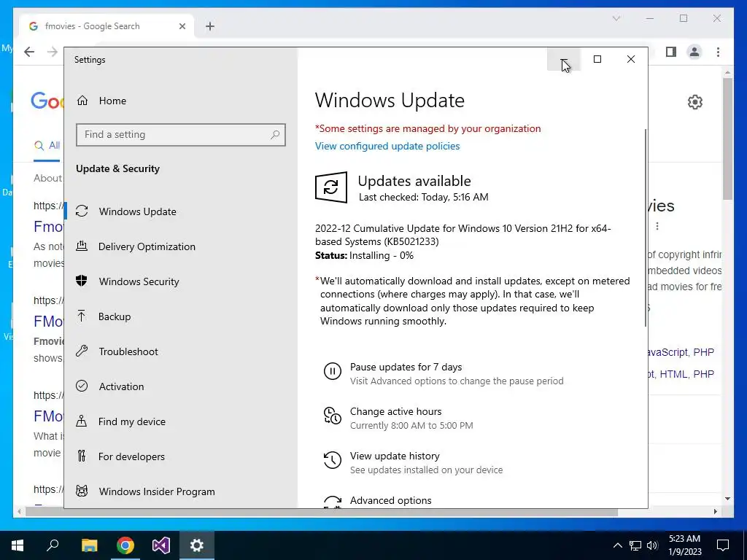Open Windows Security section
This screenshot has width=747, height=560.
[x=139, y=281]
